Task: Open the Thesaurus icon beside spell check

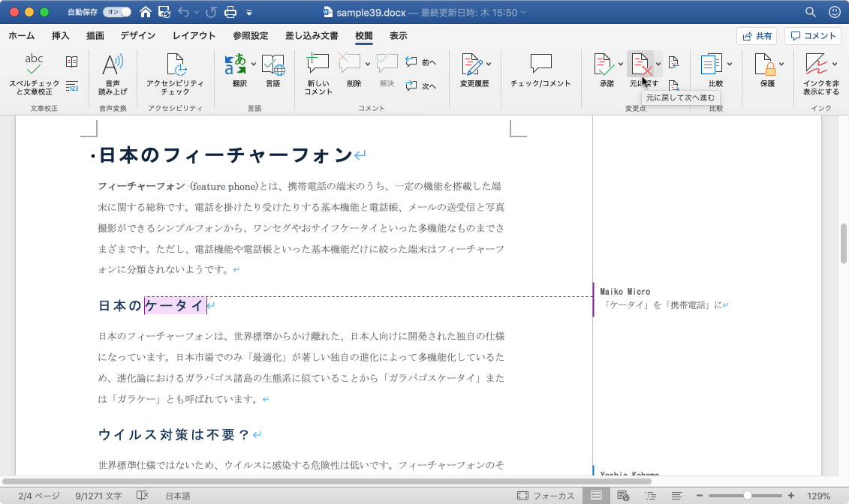Action: click(x=72, y=61)
